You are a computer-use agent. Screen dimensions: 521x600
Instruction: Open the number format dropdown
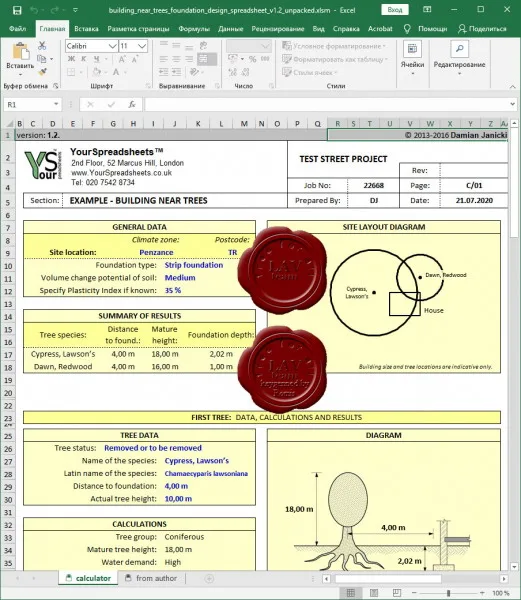coord(265,46)
